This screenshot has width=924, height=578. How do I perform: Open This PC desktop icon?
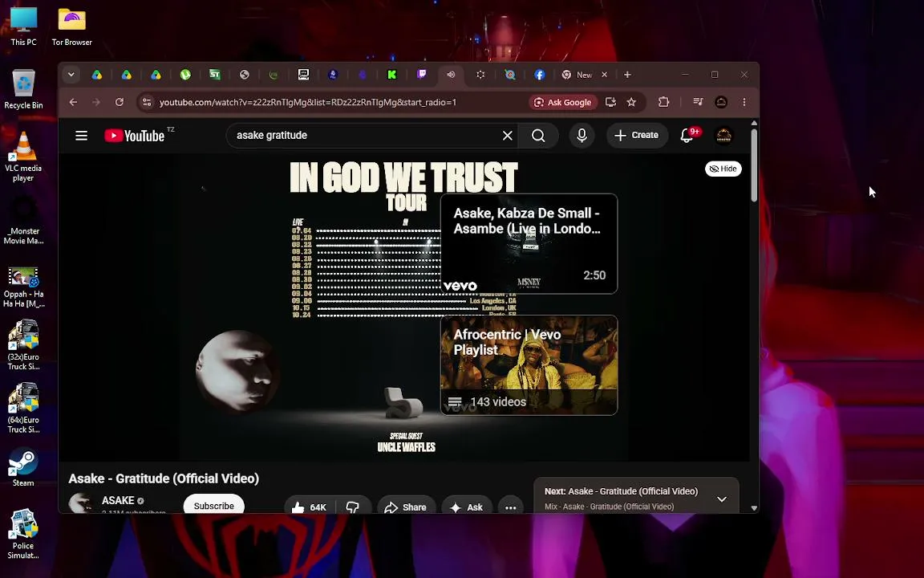tap(23, 26)
